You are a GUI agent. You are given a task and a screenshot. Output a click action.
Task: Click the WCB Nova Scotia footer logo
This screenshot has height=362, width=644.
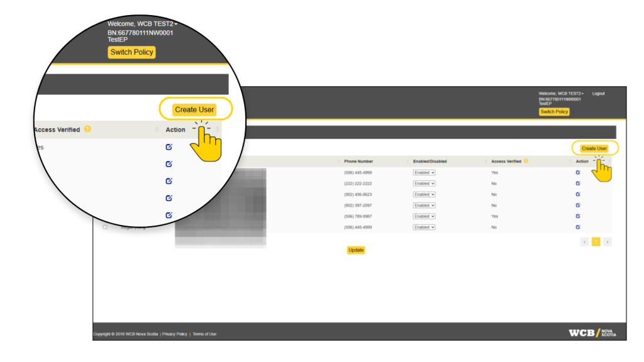(x=592, y=333)
